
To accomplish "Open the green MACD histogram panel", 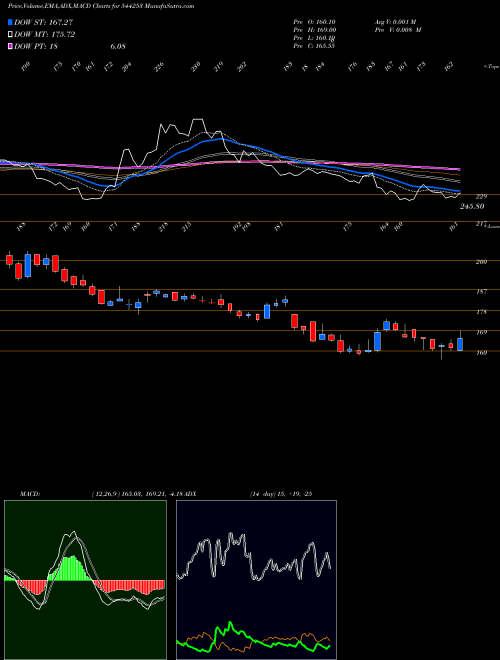I will pos(85,580).
